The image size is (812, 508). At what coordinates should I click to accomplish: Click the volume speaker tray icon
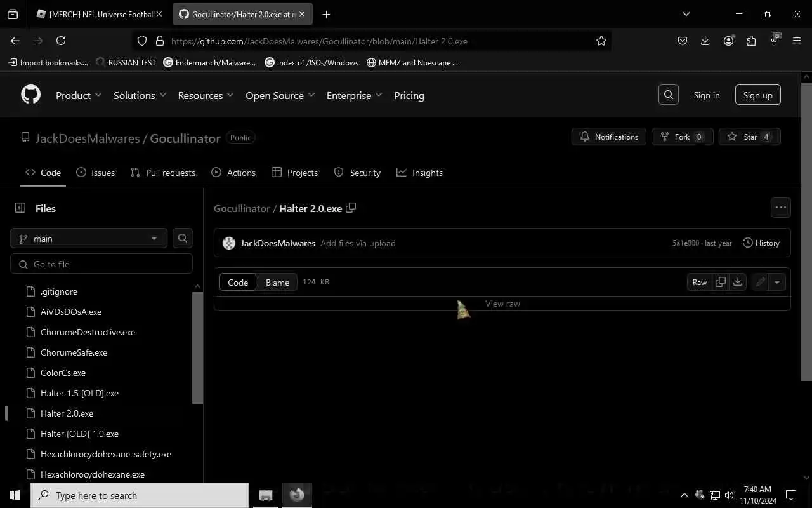[729, 495]
